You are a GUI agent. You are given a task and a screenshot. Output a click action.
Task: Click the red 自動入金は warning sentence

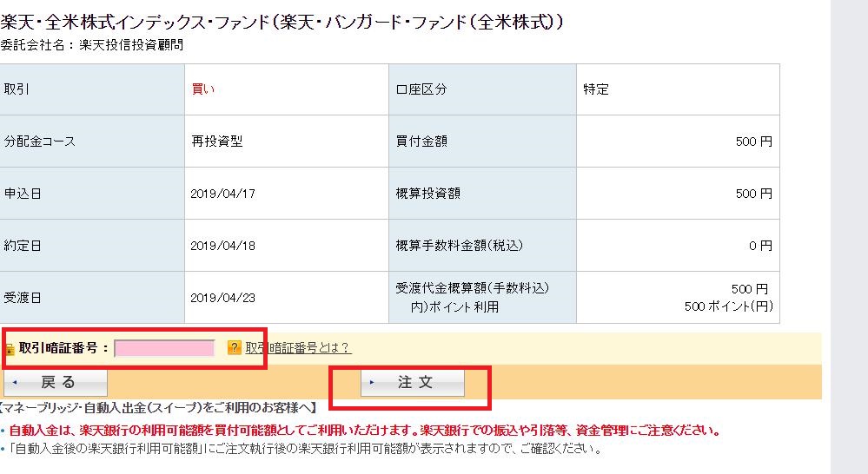click(365, 431)
